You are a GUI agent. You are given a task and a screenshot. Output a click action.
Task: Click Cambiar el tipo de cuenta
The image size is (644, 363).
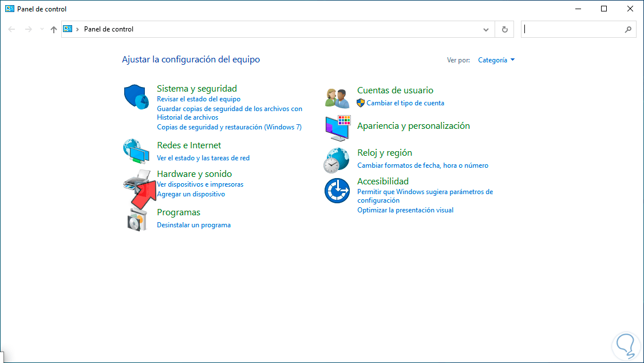point(405,103)
